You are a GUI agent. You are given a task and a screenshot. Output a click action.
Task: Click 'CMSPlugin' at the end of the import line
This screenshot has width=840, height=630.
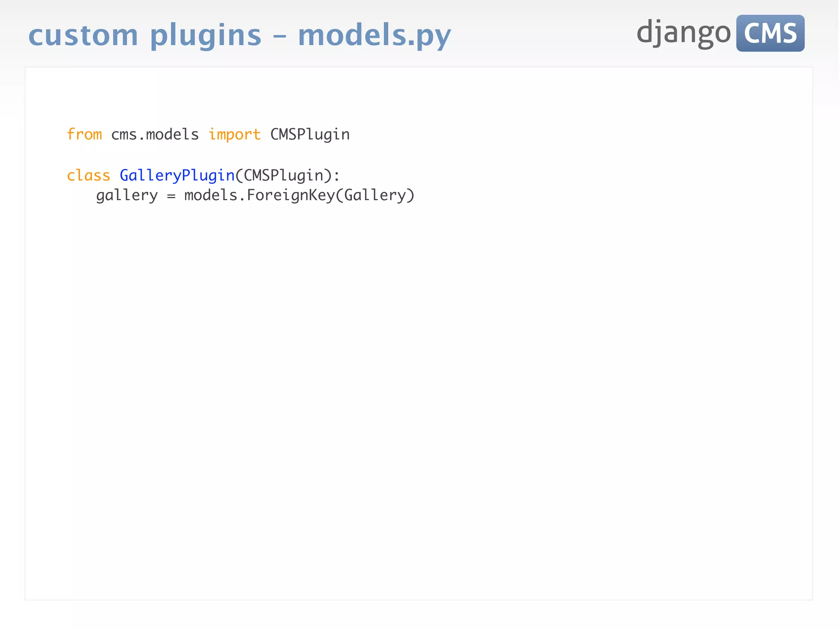pyautogui.click(x=310, y=135)
